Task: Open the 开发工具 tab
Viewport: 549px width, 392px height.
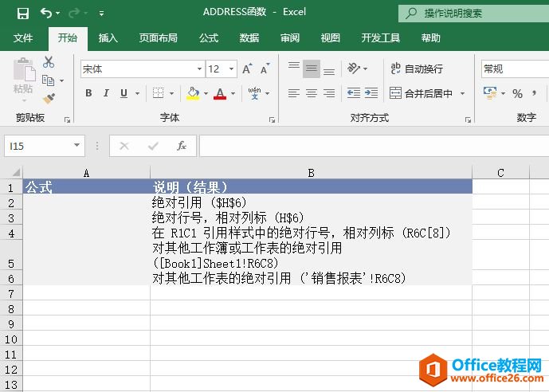Action: [381, 37]
